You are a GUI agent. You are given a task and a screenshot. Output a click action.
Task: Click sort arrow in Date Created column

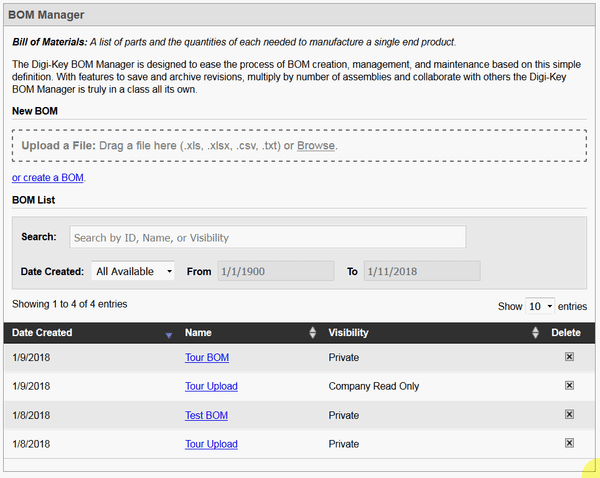pyautogui.click(x=168, y=334)
